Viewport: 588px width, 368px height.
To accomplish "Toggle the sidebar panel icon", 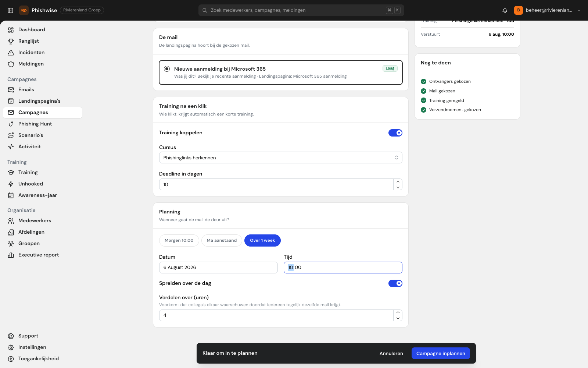I will click(x=11, y=10).
